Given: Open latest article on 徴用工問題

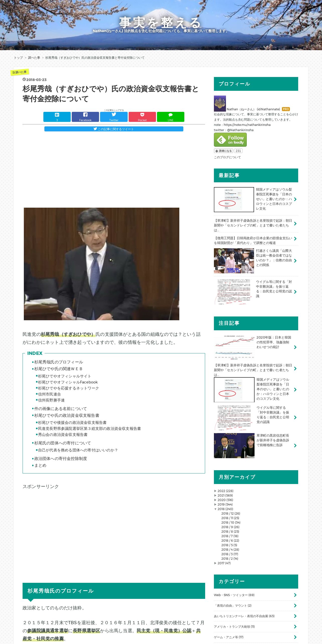Looking at the screenshot, I should pos(253,240).
